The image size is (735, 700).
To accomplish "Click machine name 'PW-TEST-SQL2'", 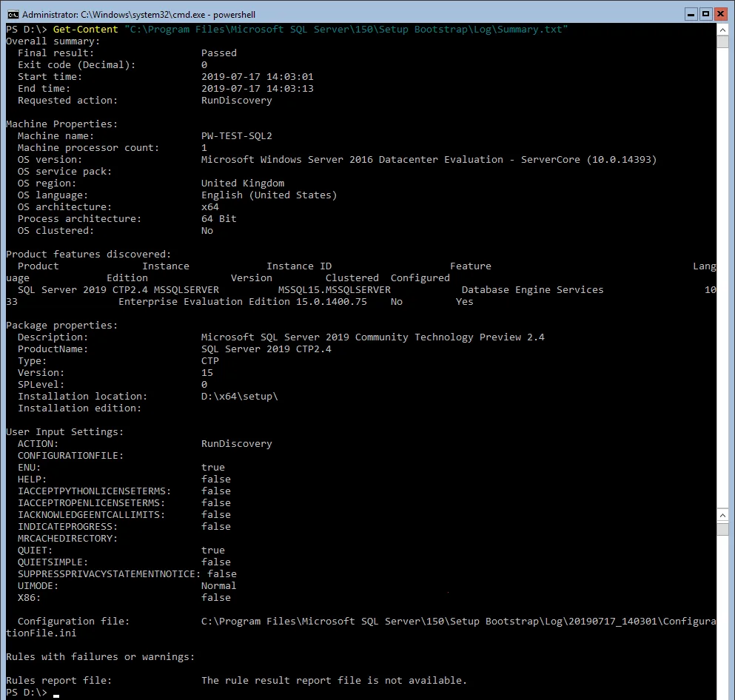I will point(237,136).
